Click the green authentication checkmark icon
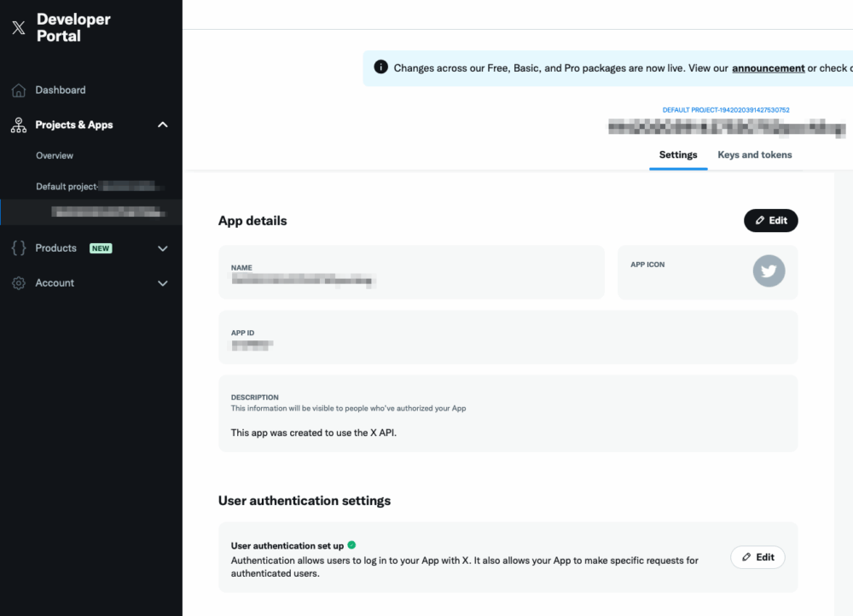This screenshot has width=853, height=616. [x=351, y=545]
